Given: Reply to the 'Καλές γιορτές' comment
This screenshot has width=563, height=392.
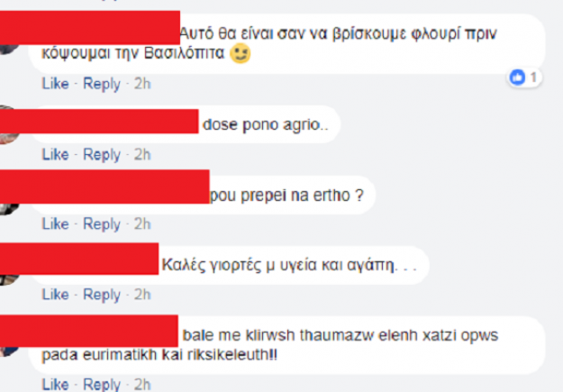Looking at the screenshot, I should click(102, 296).
